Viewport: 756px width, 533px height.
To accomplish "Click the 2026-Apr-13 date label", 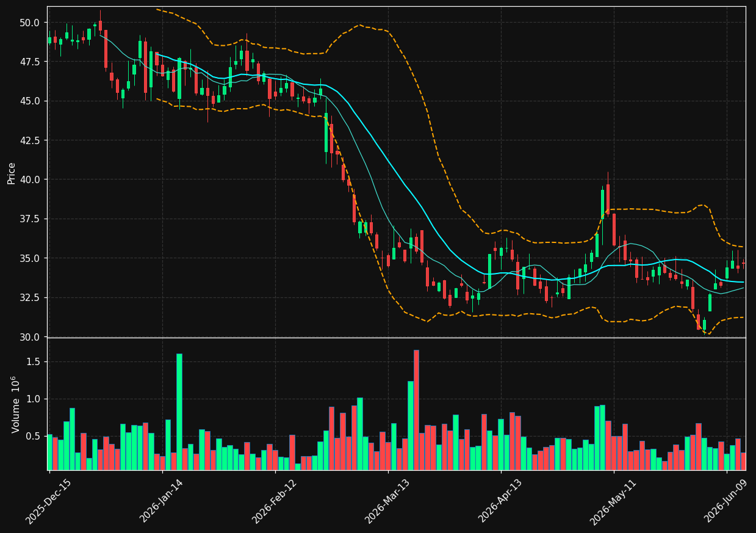I will pos(500,502).
